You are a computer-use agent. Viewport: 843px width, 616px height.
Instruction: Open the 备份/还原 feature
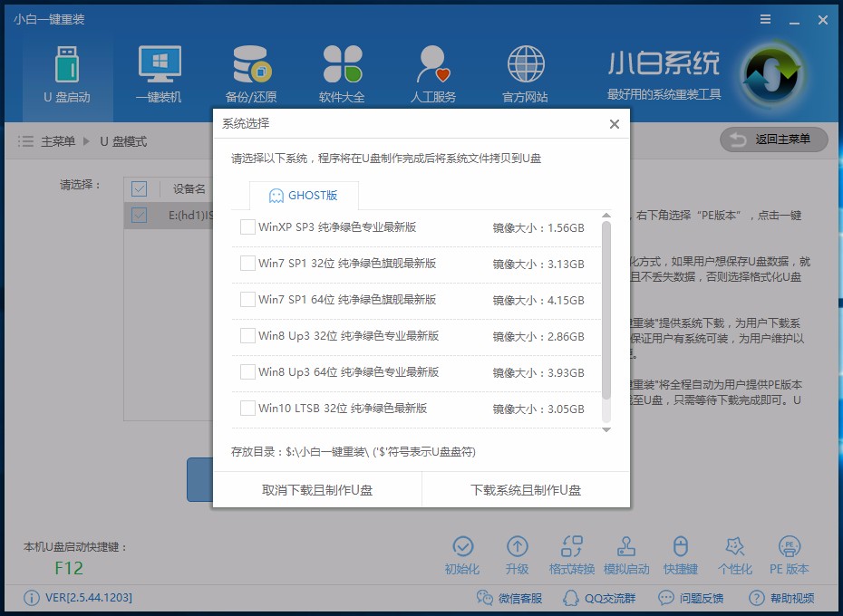tap(251, 68)
